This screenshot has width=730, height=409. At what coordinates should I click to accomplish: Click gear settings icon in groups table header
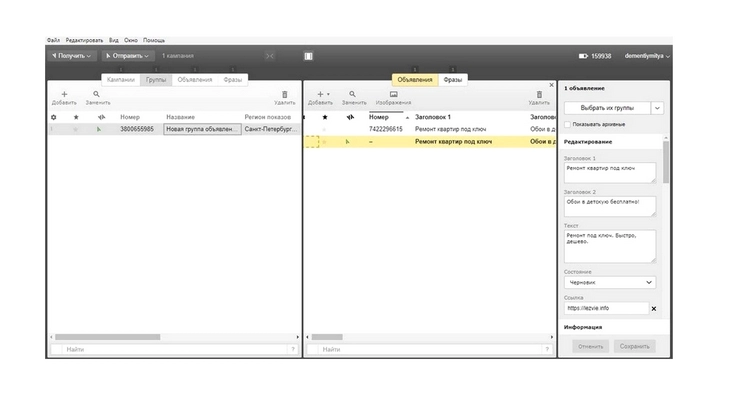coord(54,117)
